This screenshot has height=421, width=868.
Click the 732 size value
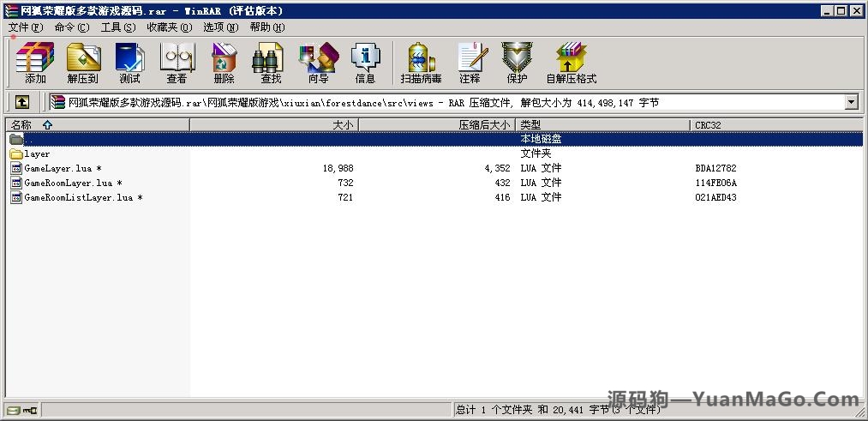346,183
